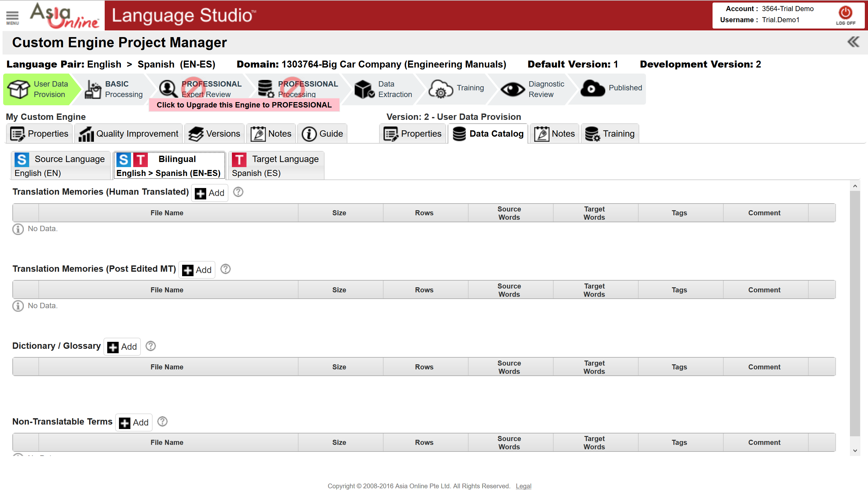
Task: Add a Post Edited MT memory
Action: coord(197,270)
